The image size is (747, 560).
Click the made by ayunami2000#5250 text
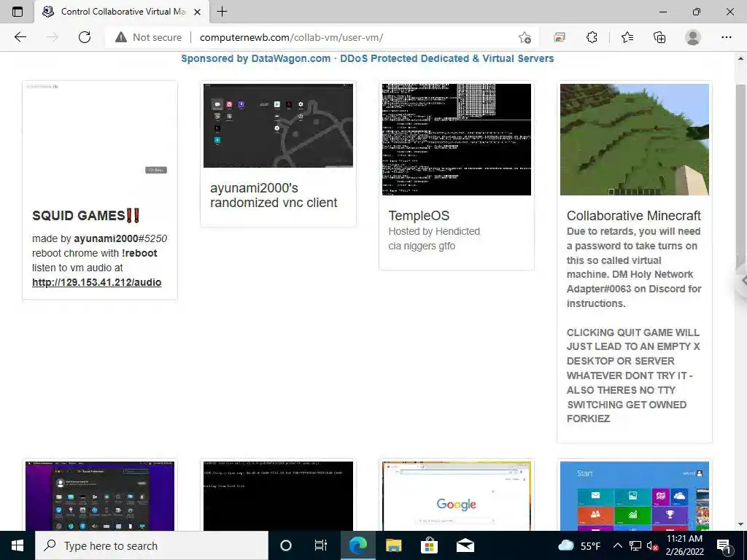click(99, 238)
